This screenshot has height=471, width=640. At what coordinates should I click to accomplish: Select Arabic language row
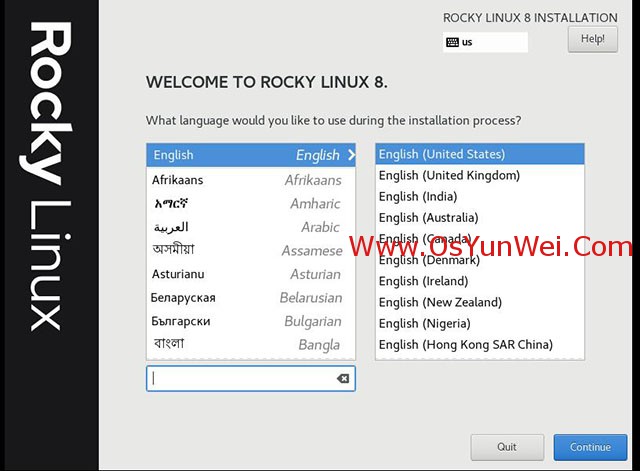(x=251, y=227)
